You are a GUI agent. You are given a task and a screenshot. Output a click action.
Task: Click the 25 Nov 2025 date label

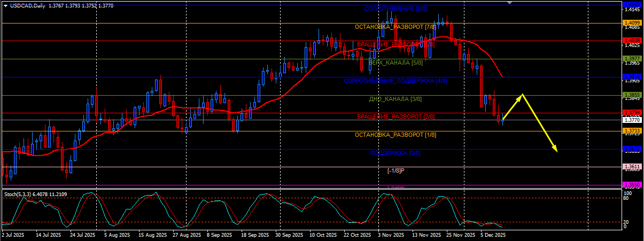click(x=461, y=235)
